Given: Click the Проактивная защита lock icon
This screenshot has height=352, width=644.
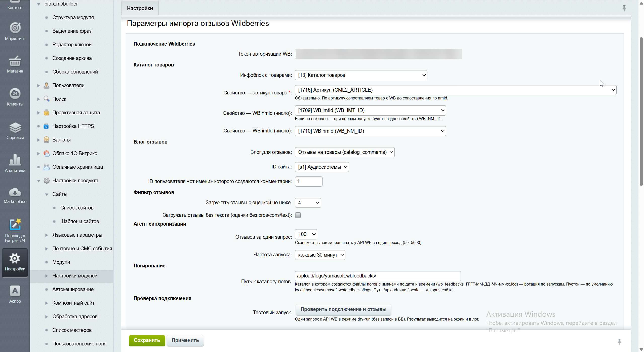Looking at the screenshot, I should pos(47,113).
